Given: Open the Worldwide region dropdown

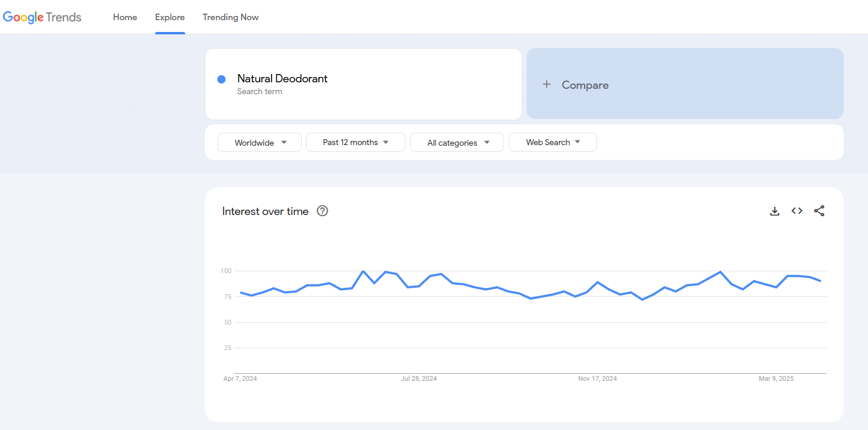Looking at the screenshot, I should click(260, 142).
